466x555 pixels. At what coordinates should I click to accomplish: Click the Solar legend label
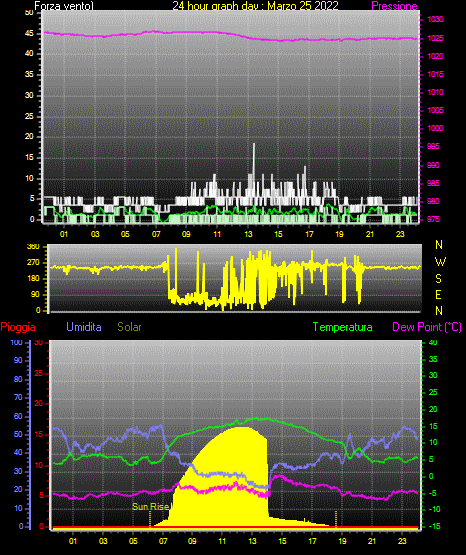(129, 327)
